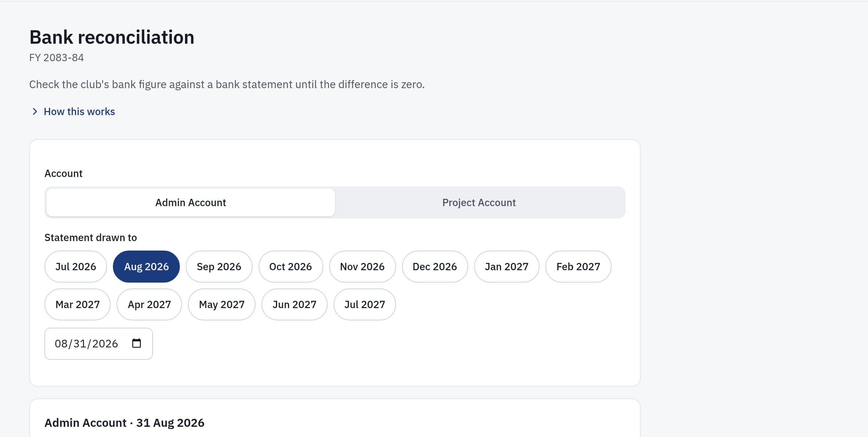
Task: Open the How this works link
Action: [x=79, y=111]
